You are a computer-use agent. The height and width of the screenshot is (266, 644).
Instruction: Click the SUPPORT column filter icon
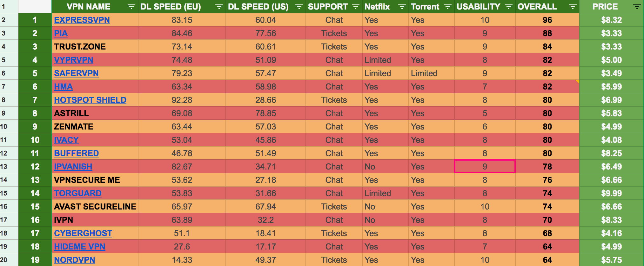(356, 7)
